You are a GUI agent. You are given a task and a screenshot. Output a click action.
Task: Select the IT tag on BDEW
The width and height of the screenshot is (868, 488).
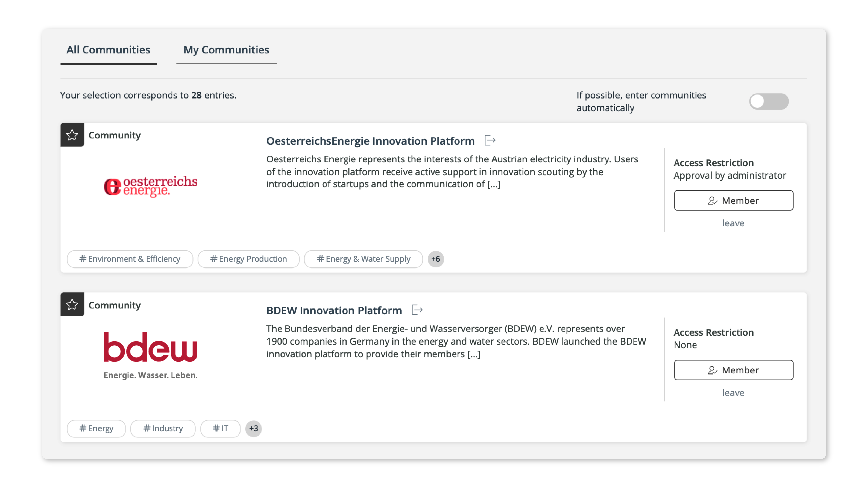point(220,429)
